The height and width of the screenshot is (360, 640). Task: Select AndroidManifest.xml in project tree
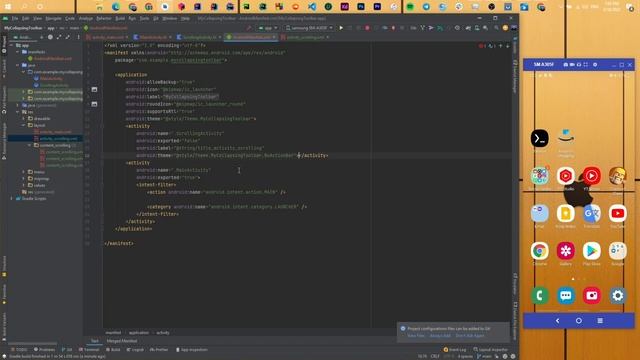click(x=50, y=59)
